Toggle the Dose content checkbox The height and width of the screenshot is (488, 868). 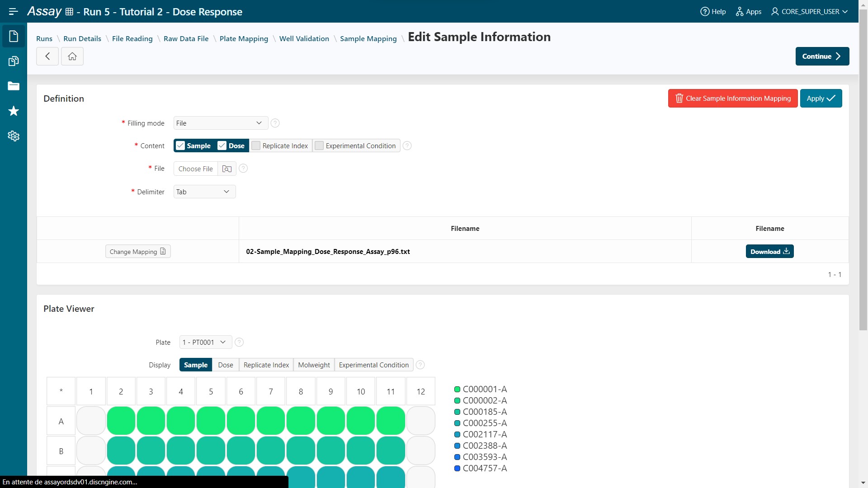coord(222,145)
